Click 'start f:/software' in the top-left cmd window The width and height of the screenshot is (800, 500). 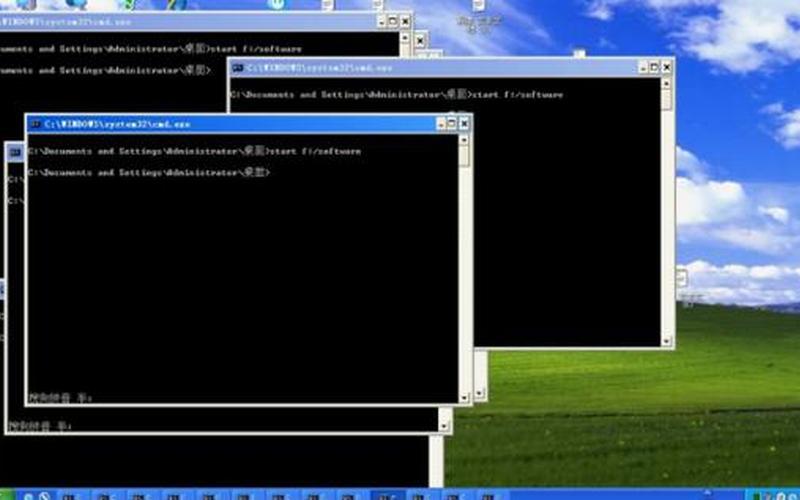click(256, 49)
